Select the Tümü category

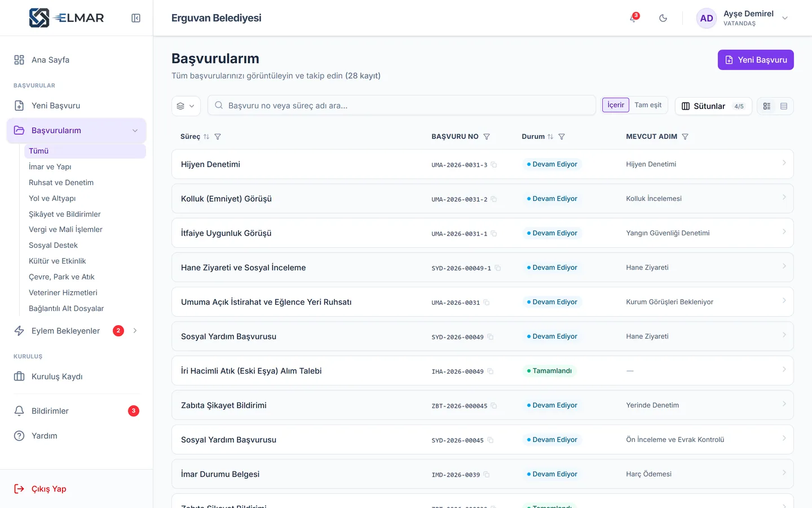(85, 151)
